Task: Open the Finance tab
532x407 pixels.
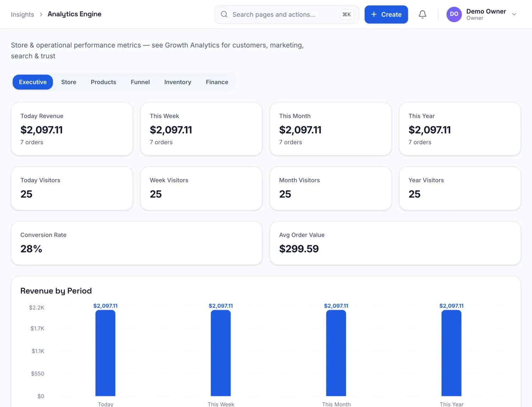Action: pyautogui.click(x=217, y=82)
